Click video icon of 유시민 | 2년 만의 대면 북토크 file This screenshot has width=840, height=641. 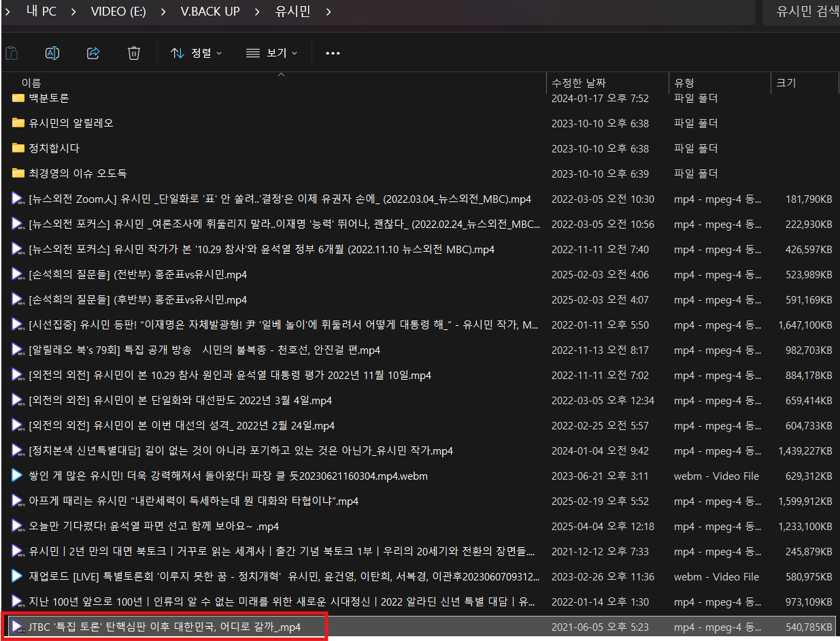click(x=18, y=551)
